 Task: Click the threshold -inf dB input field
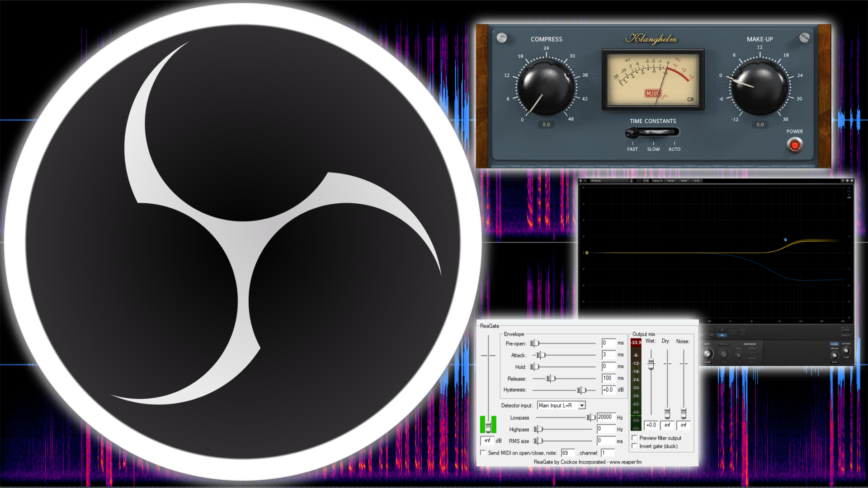[x=487, y=441]
